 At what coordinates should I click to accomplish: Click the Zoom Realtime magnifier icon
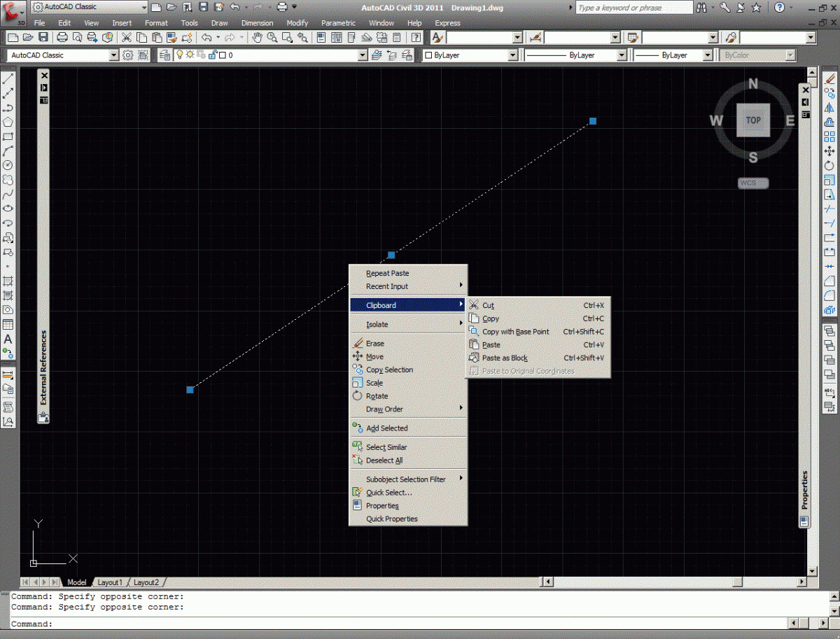(x=271, y=37)
